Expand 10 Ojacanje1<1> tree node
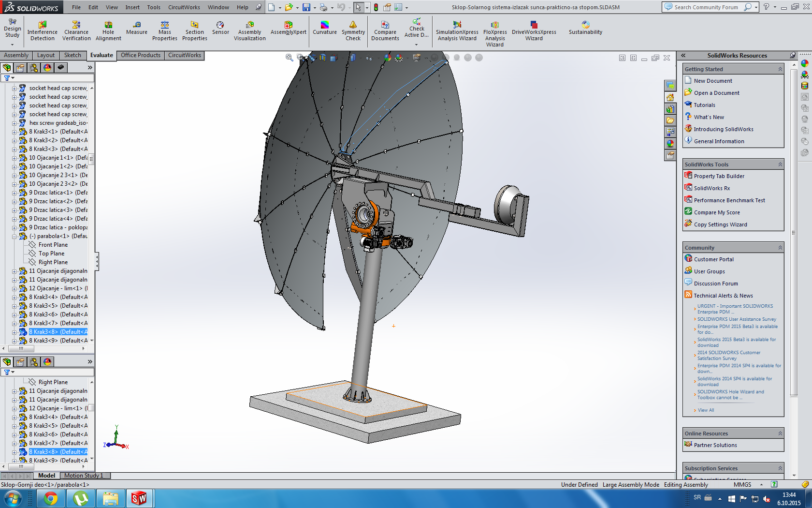 (14, 158)
